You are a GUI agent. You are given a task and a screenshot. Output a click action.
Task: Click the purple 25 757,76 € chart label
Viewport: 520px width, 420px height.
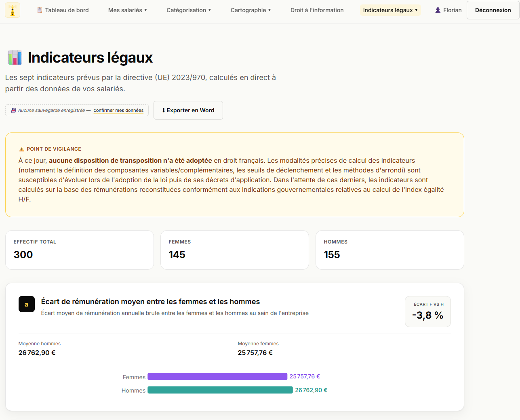(305, 376)
